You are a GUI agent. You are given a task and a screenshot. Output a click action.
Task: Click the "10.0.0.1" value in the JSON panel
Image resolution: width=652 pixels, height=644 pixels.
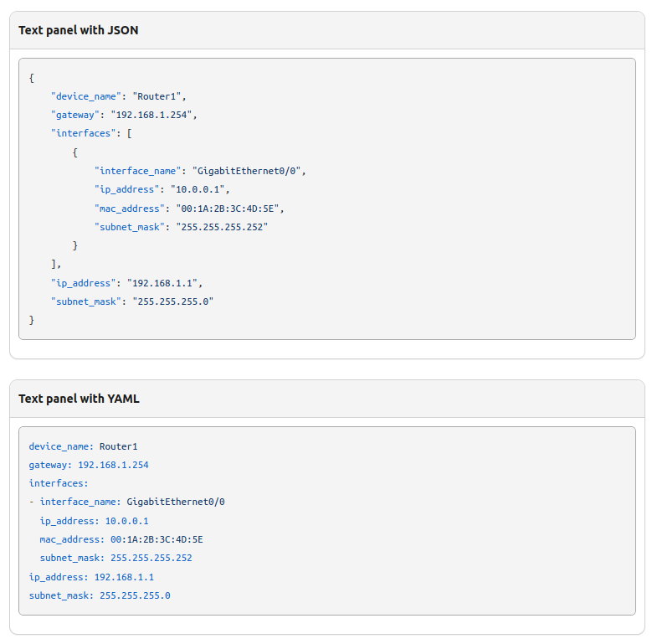point(198,189)
